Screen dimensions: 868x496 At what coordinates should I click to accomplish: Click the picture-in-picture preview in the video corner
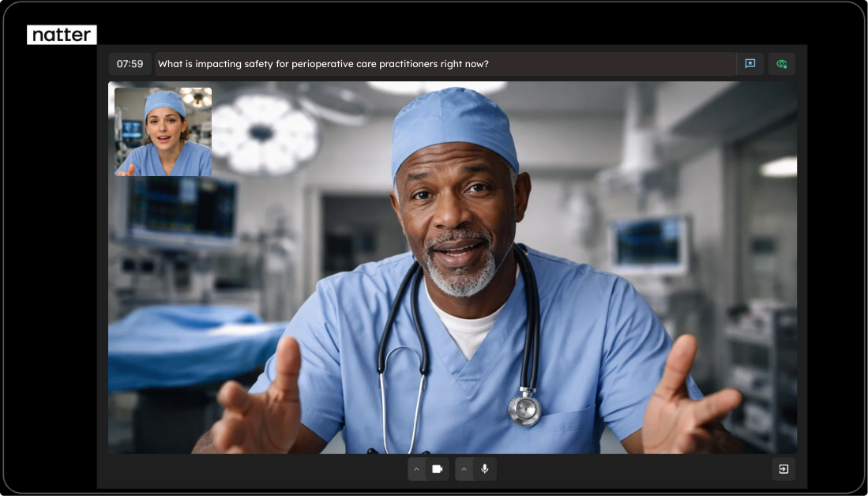(163, 131)
